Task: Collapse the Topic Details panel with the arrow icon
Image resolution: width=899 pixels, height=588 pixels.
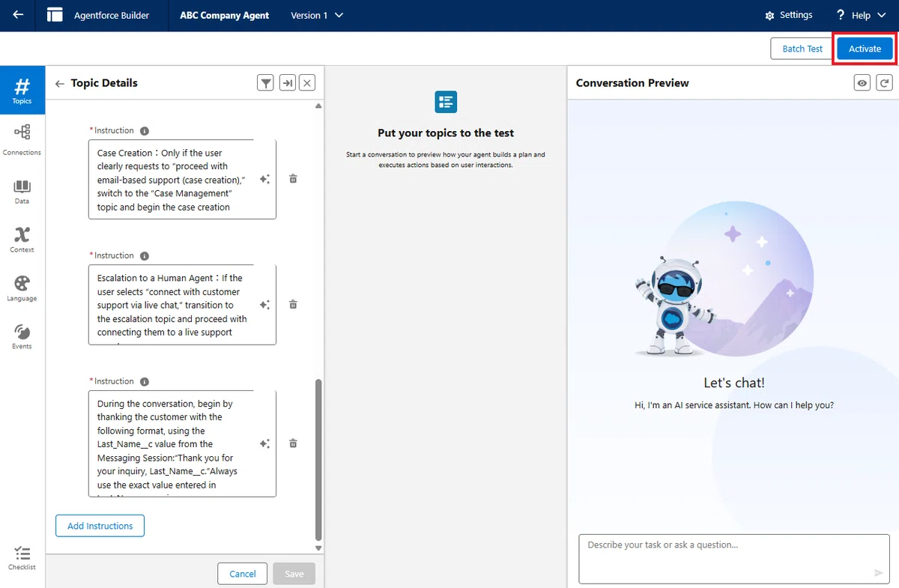Action: [287, 83]
